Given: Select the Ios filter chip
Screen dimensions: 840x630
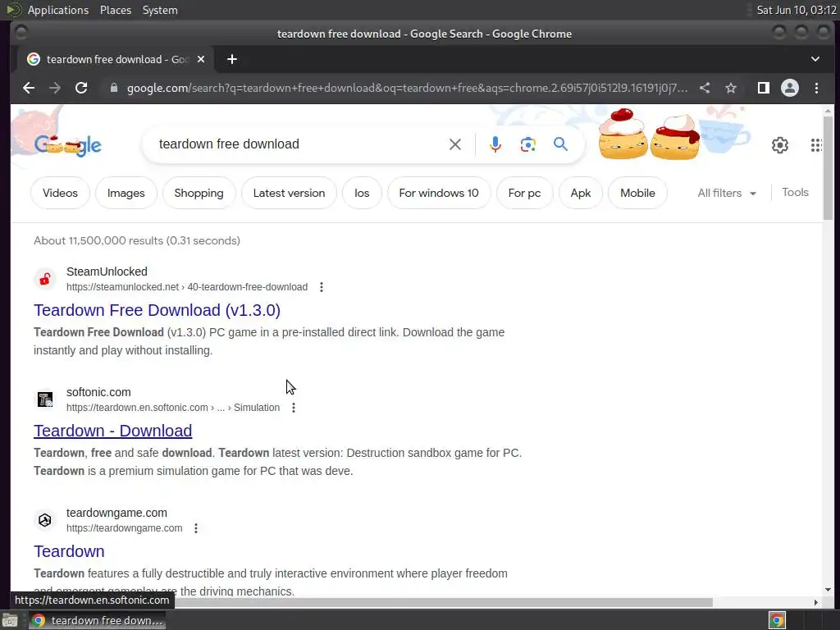Looking at the screenshot, I should (362, 193).
